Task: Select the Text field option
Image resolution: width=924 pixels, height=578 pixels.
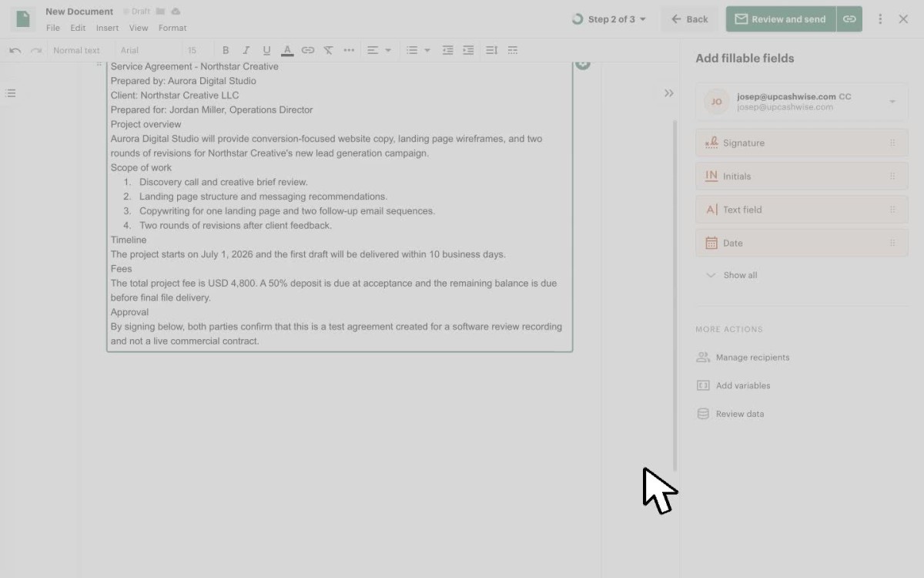Action: [802, 210]
